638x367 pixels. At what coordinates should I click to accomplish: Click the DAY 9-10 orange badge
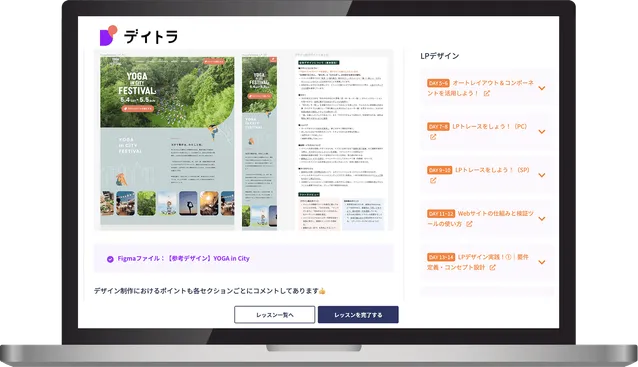[x=439, y=170]
